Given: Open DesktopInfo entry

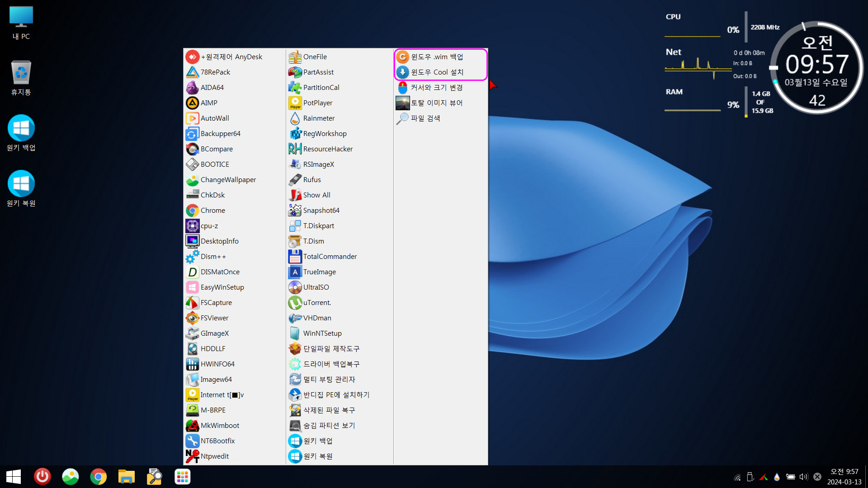Looking at the screenshot, I should 234,241.
